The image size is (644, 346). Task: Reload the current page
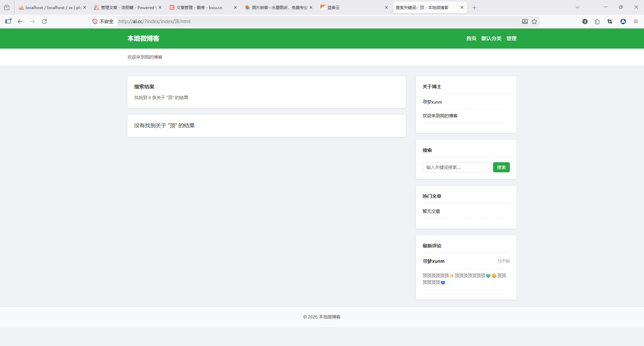tap(44, 21)
